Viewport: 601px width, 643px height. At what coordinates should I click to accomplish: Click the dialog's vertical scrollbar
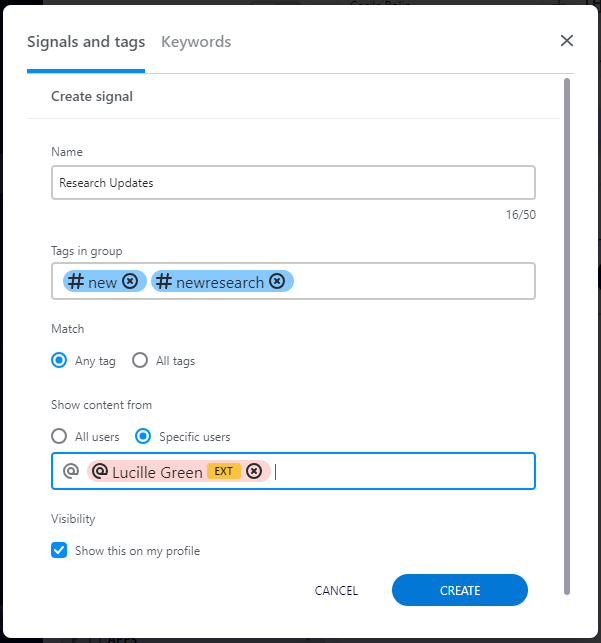(x=567, y=336)
